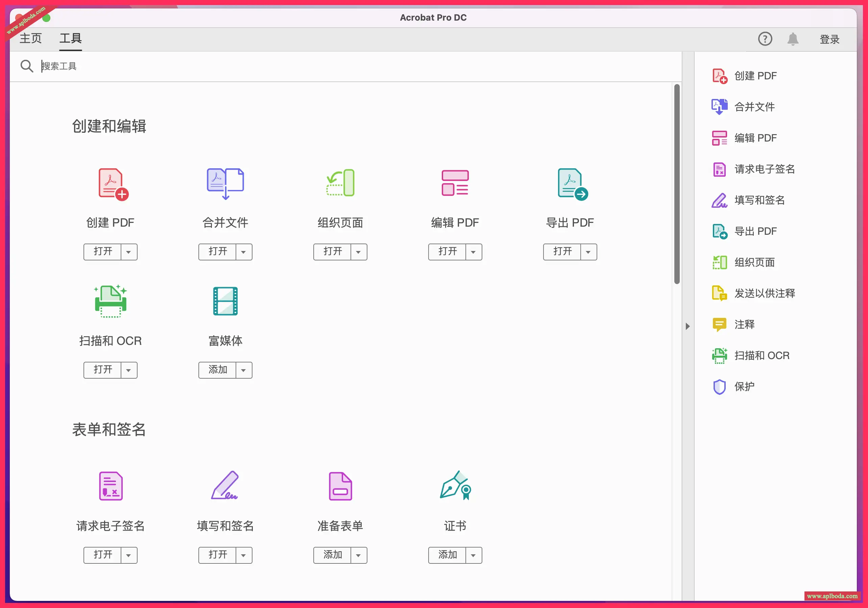The image size is (868, 608).
Task: Expand dropdown arrow beside Rich Media add button
Action: click(243, 370)
